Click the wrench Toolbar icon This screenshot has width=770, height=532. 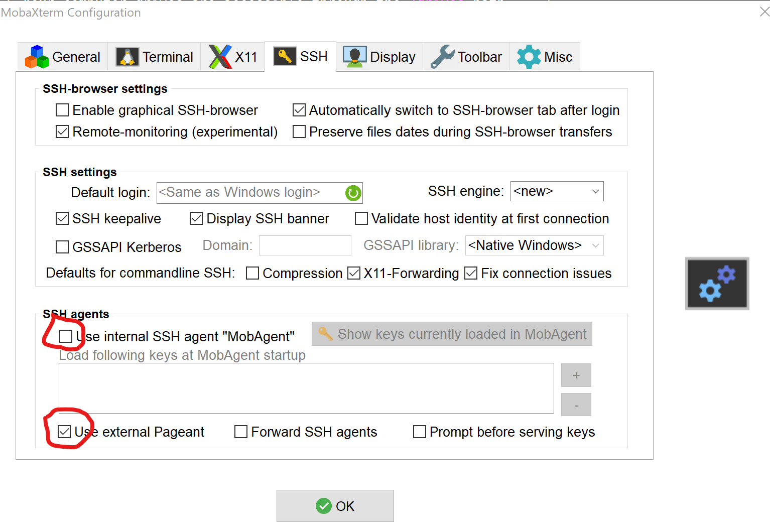point(442,57)
